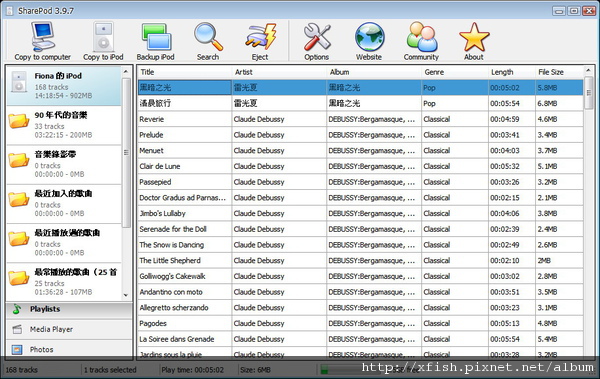Sort tracks by Album column header
600x379 pixels.
point(374,72)
